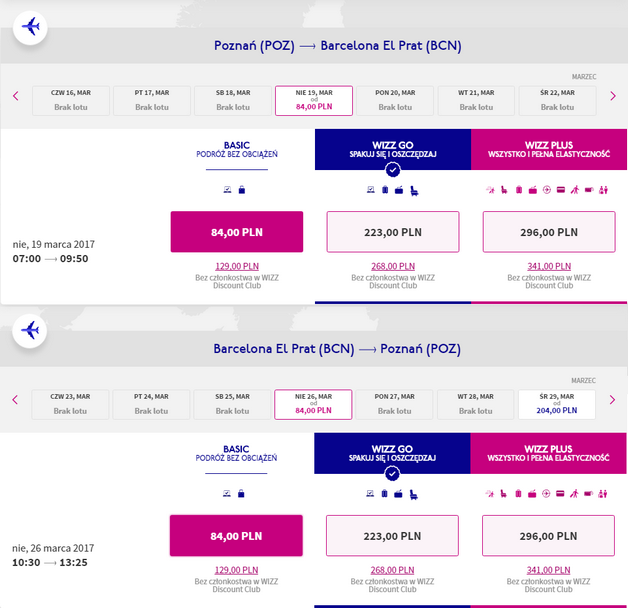Screen dimensions: 628x608
Task: Toggle the return WIZZ GO checkmark badge
Action: (393, 473)
